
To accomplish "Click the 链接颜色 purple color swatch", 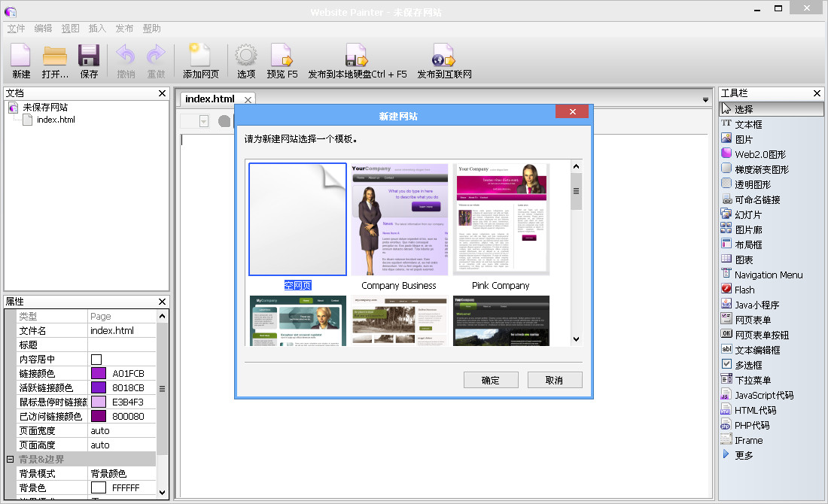I will pos(99,374).
